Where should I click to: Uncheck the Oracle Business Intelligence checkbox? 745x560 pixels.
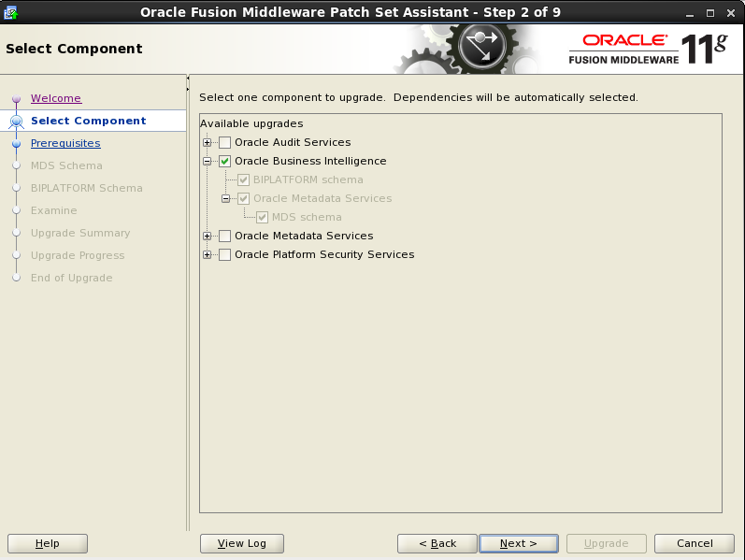224,161
